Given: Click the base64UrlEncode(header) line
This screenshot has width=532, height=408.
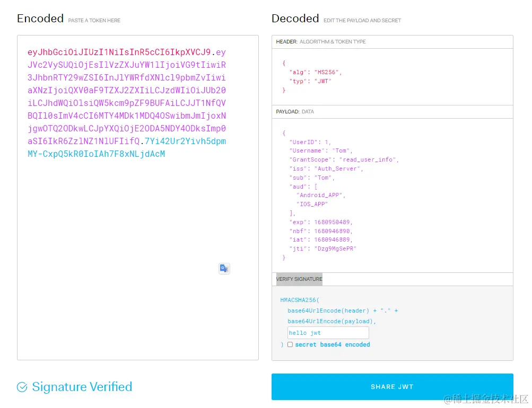Looking at the screenshot, I should [x=343, y=311].
